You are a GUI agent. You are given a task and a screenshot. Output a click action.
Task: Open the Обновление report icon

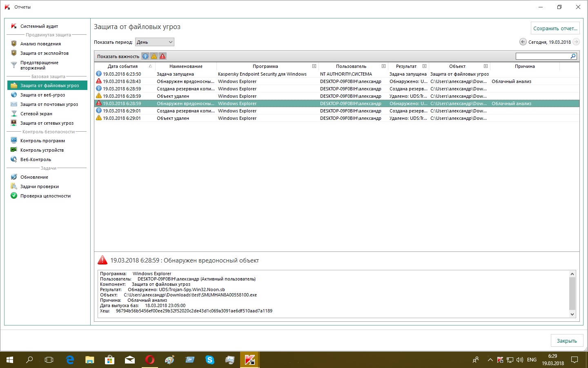coord(14,177)
